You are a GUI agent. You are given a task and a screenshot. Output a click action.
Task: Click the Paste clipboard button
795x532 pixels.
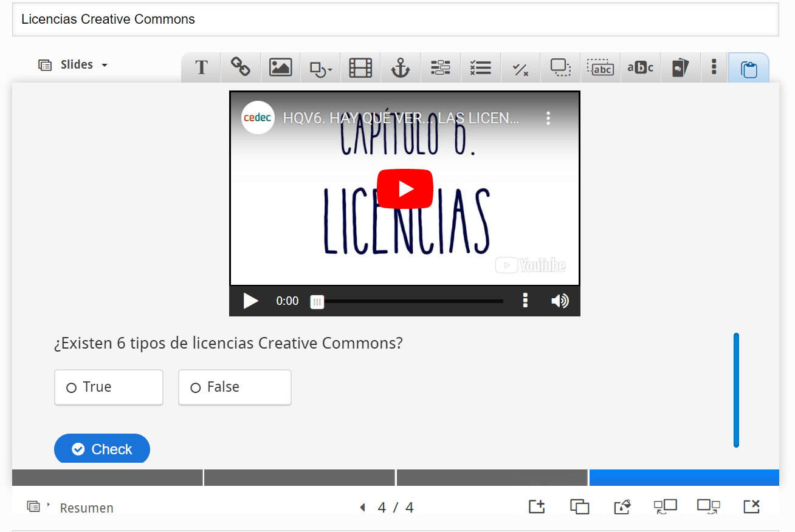point(749,68)
